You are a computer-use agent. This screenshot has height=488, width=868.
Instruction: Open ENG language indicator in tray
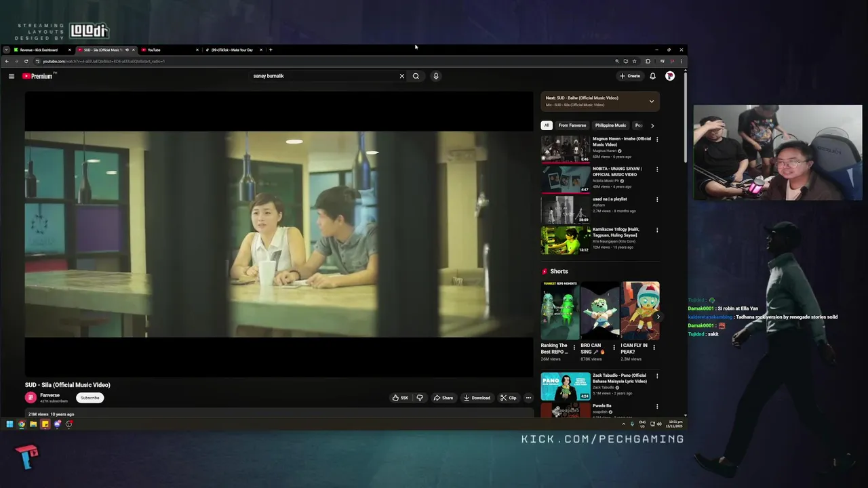pyautogui.click(x=642, y=424)
